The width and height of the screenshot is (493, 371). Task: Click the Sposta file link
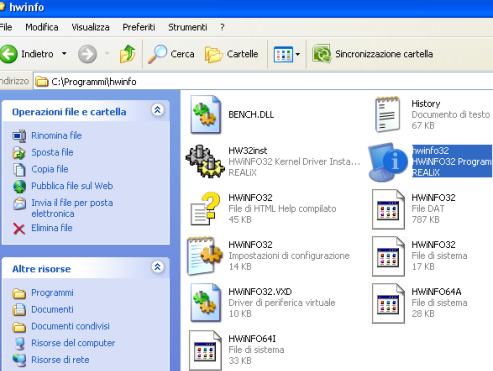[x=52, y=152]
